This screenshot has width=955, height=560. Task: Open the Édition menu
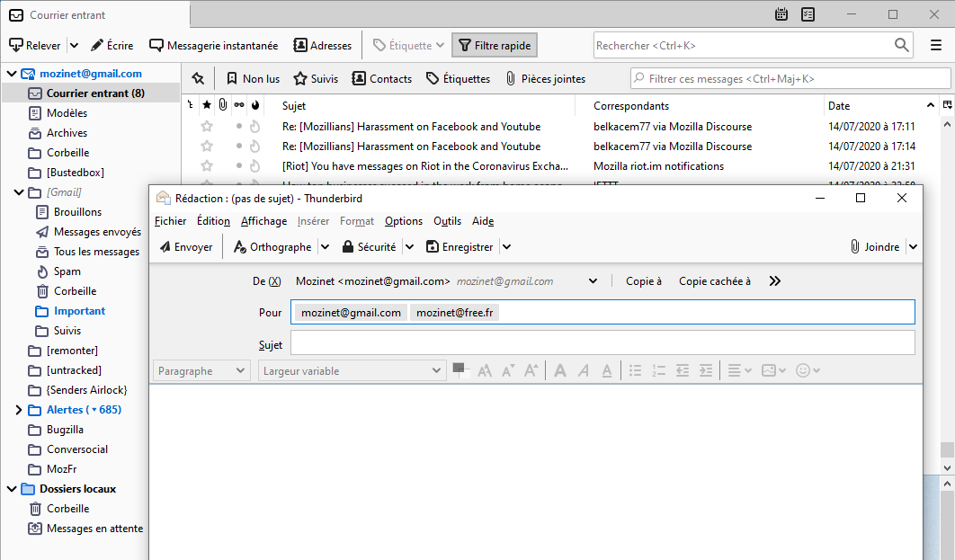(x=213, y=221)
